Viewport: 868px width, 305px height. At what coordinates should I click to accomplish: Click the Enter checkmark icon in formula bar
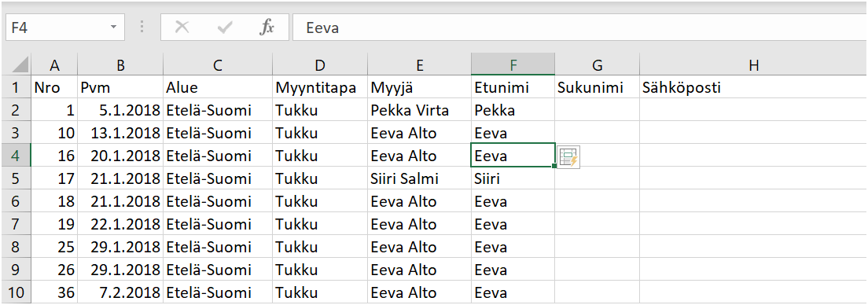224,28
